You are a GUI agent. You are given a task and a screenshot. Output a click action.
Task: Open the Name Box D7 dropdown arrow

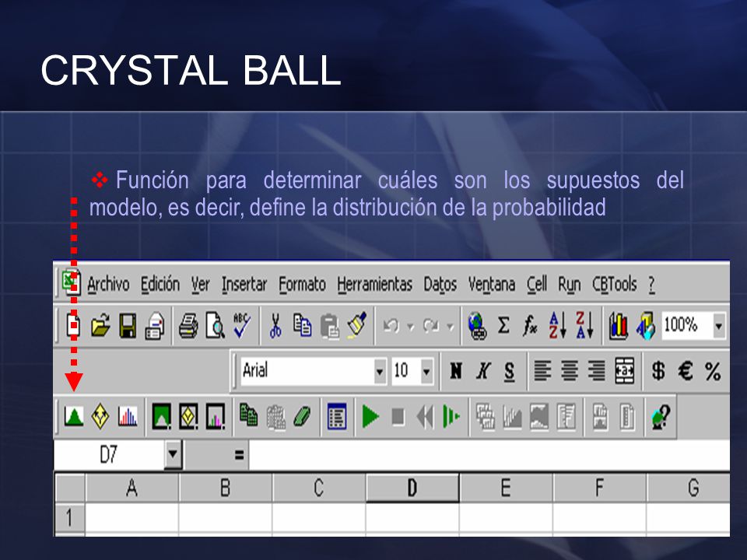pos(173,454)
